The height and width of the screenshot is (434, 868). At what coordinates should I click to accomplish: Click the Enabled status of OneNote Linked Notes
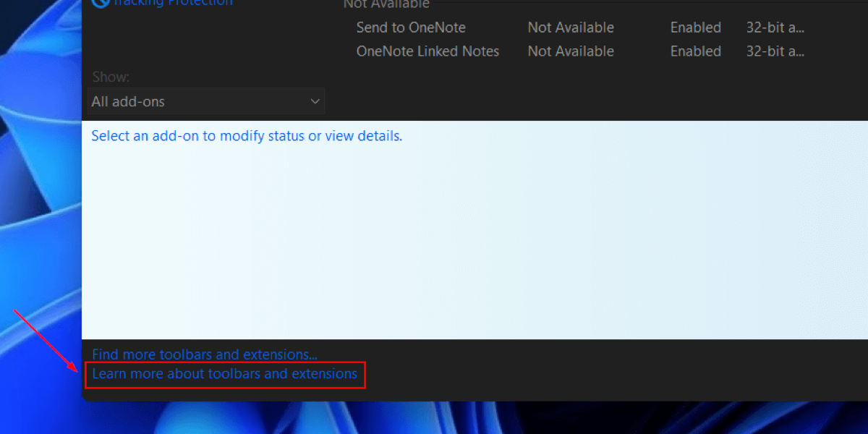(x=695, y=51)
